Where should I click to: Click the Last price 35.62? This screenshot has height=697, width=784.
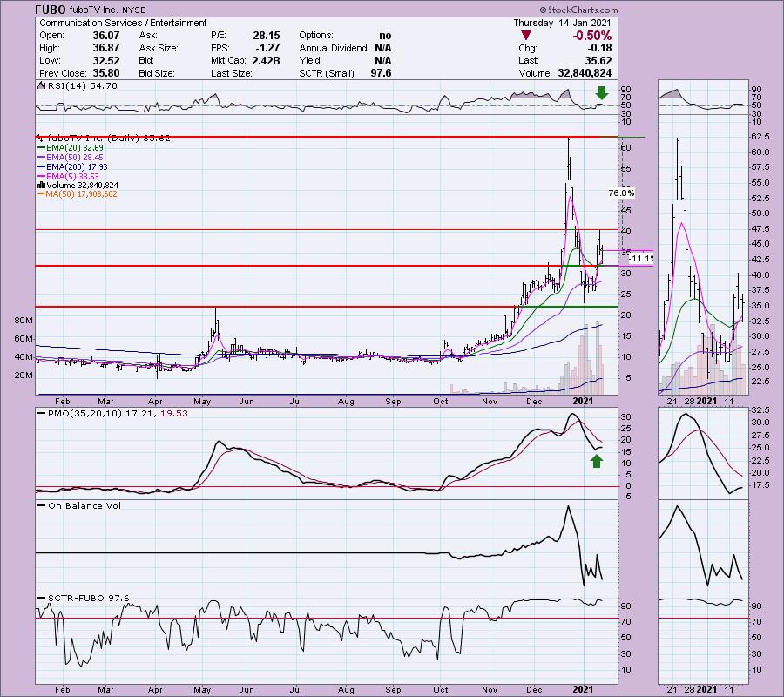tap(598, 60)
